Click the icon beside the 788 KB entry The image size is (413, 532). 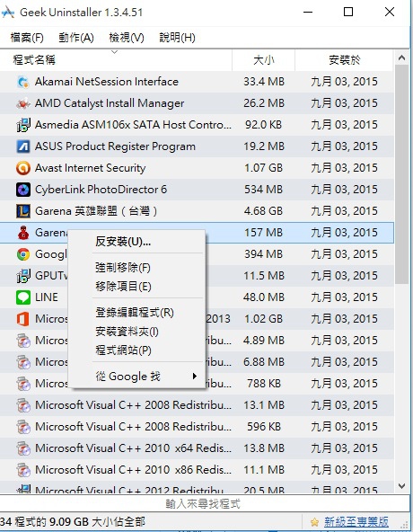tap(23, 384)
